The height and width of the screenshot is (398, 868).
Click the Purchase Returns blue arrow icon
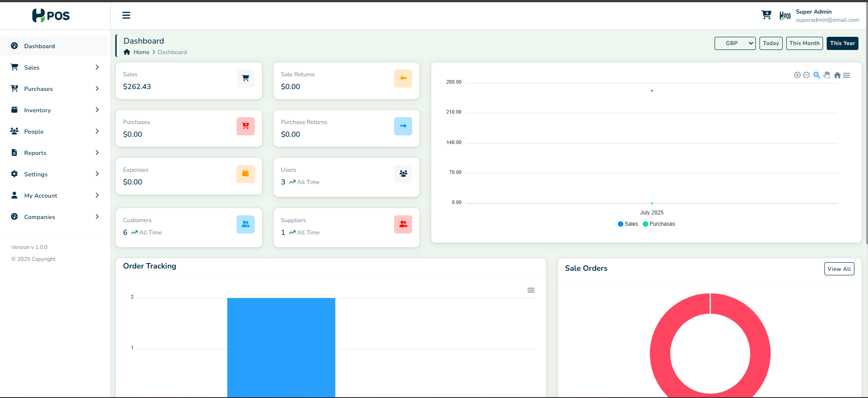403,126
